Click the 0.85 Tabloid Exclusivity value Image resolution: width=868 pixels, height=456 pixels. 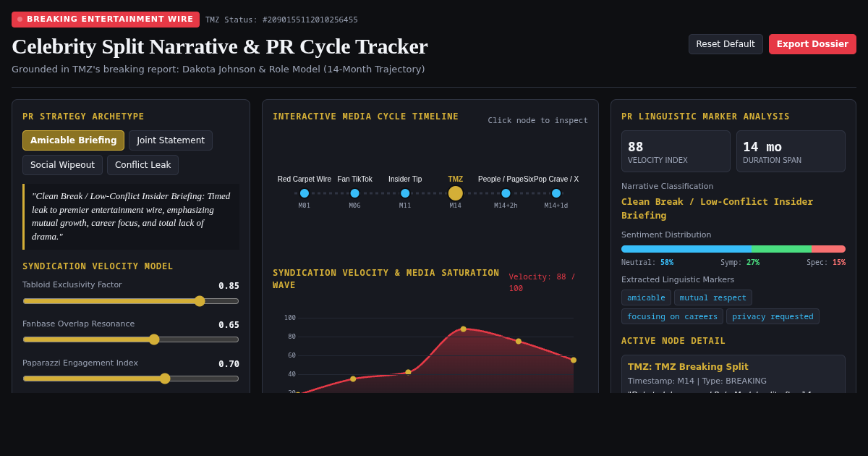point(229,286)
